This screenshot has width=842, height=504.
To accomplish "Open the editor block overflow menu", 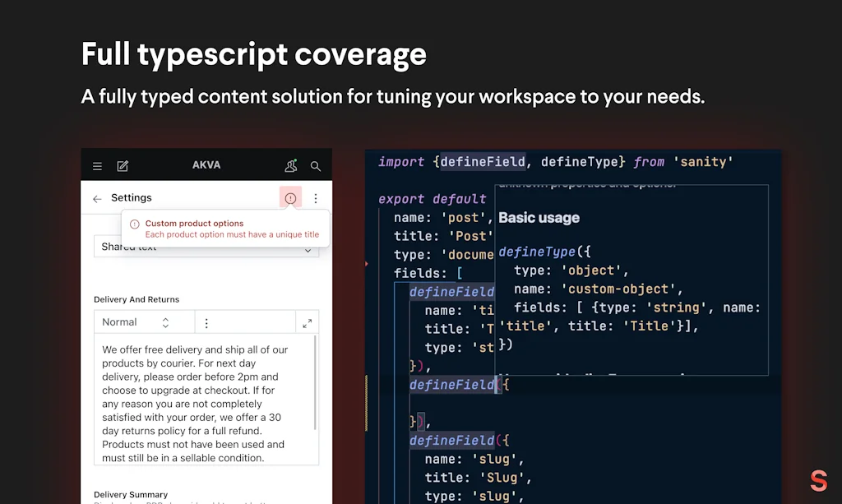I will coord(206,321).
